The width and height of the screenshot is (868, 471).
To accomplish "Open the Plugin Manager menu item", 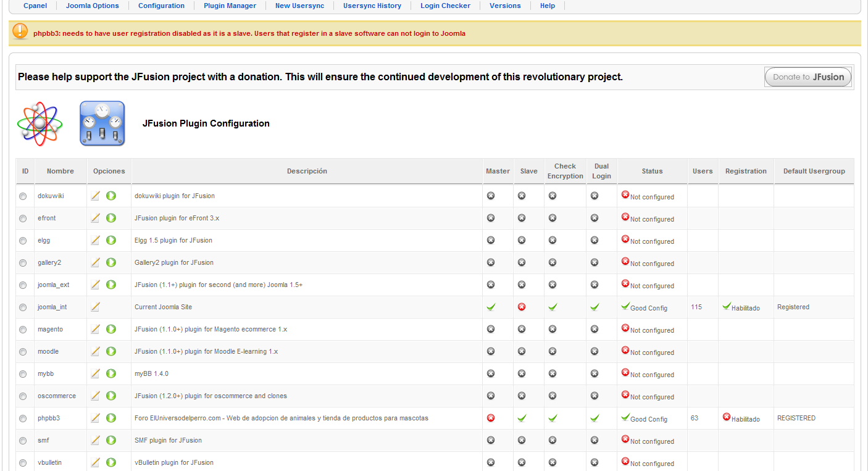I will pos(230,6).
